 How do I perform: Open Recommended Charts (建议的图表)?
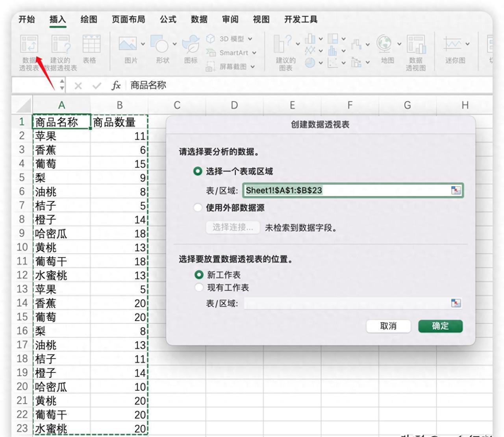283,44
